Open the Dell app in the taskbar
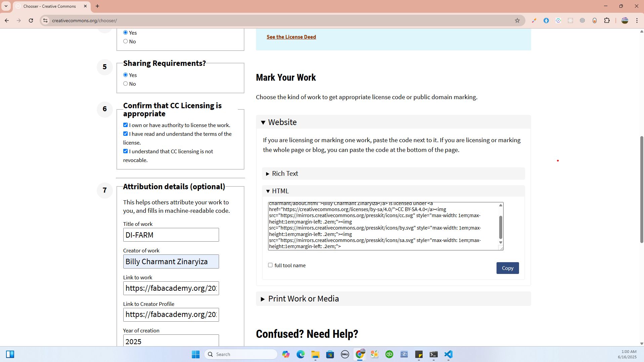Viewport: 644px width, 362px height. click(x=345, y=354)
